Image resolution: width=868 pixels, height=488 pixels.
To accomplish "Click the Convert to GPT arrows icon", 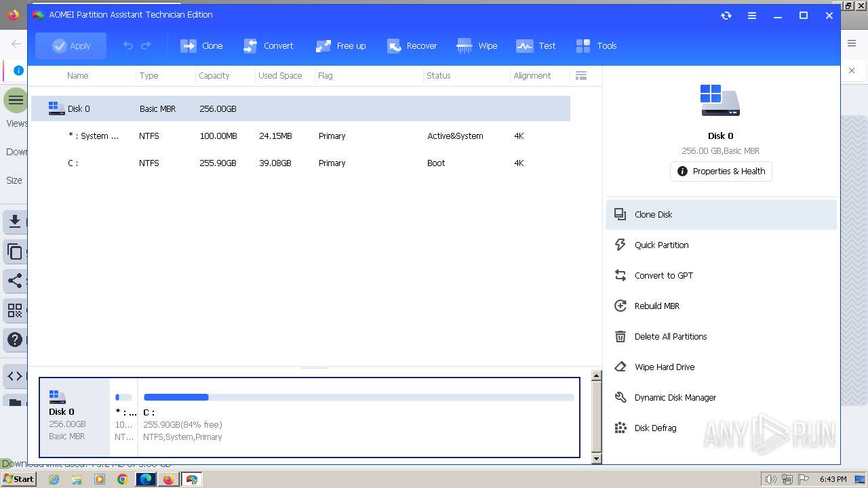I will pos(620,275).
